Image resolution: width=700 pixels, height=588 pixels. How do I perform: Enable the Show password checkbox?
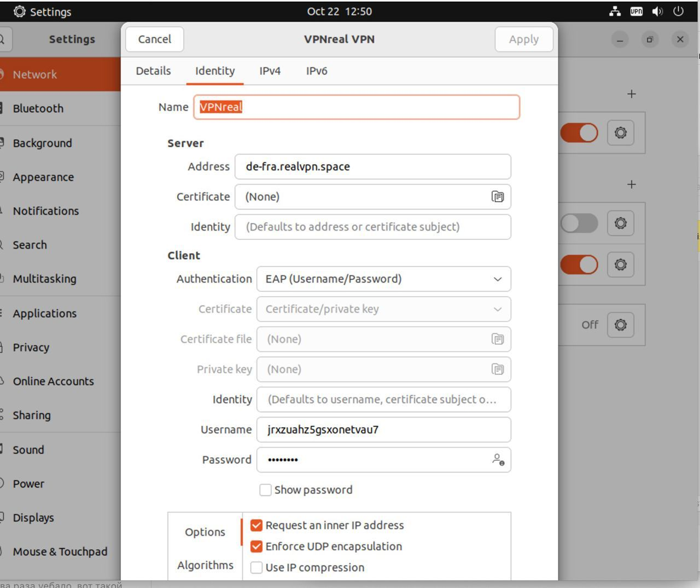click(x=265, y=490)
